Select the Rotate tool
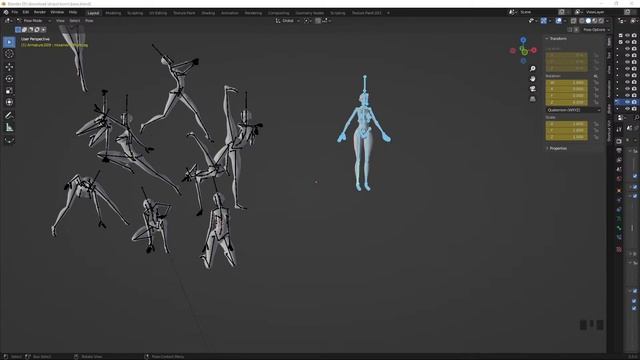The width and height of the screenshot is (640, 360). click(9, 78)
